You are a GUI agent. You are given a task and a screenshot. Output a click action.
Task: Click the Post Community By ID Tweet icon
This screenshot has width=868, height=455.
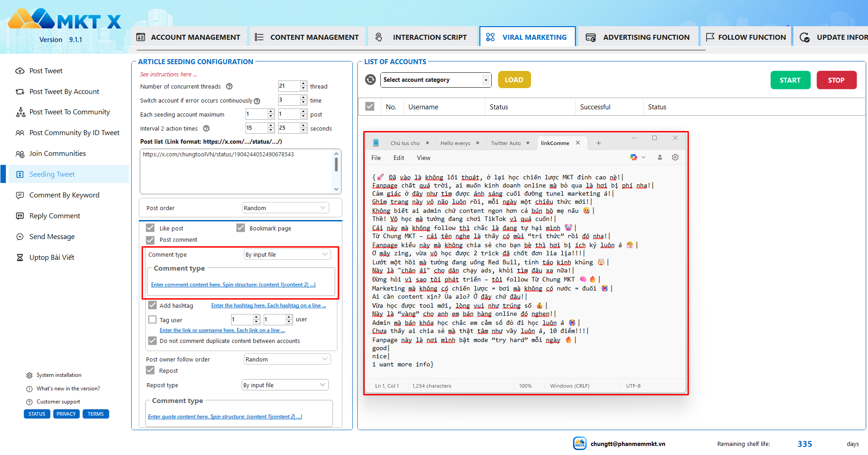coord(20,133)
